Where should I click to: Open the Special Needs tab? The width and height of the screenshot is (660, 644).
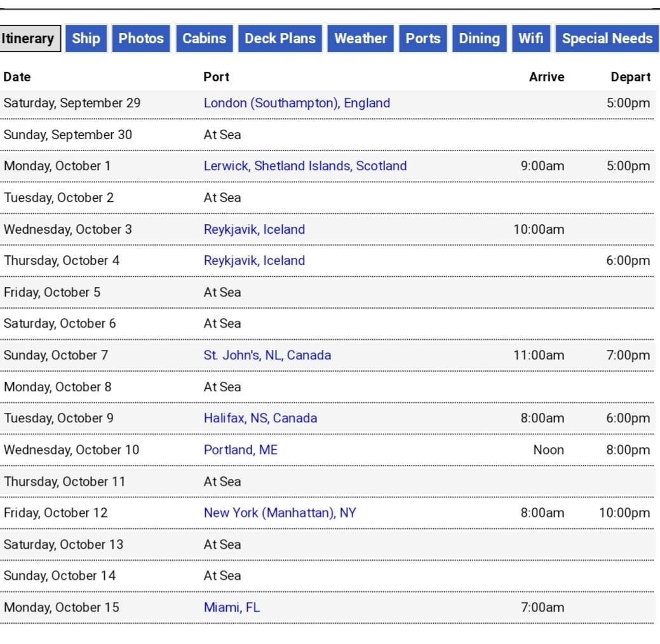[x=607, y=38]
